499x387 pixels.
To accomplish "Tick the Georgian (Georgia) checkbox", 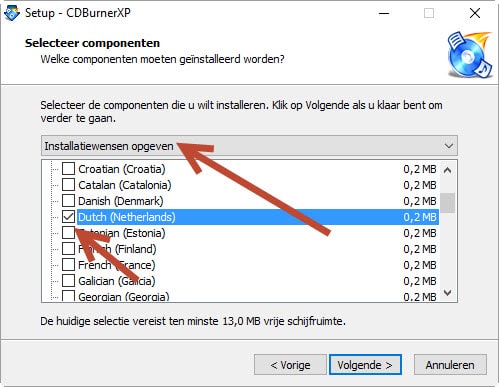I will (x=68, y=296).
